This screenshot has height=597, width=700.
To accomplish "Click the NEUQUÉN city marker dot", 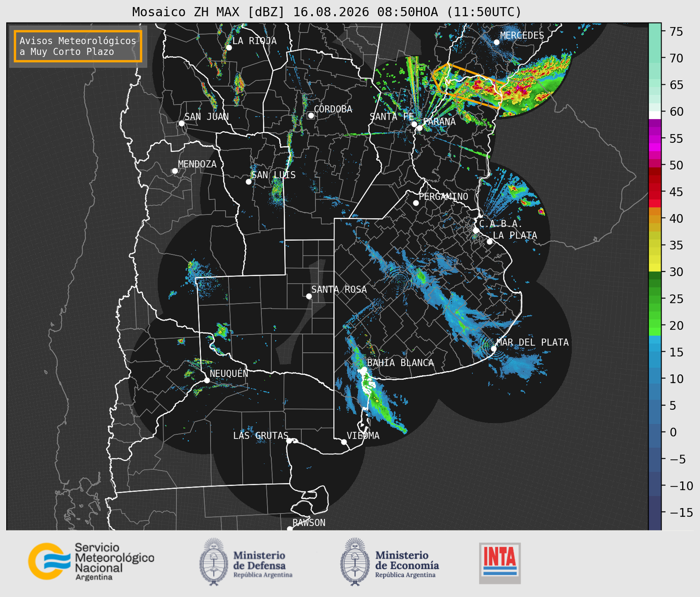I will click(207, 380).
